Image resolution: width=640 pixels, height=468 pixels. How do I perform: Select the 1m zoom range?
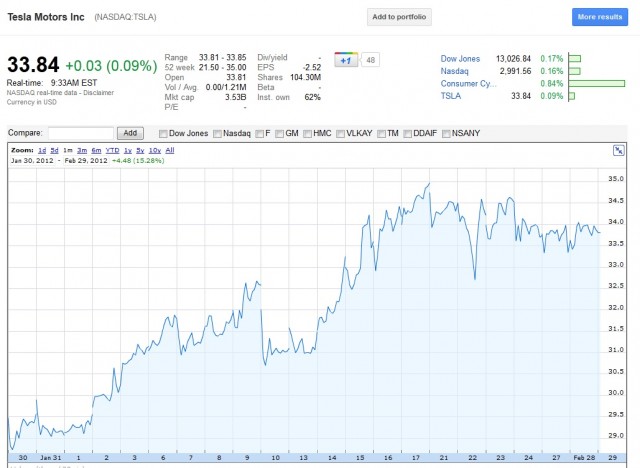coord(68,150)
